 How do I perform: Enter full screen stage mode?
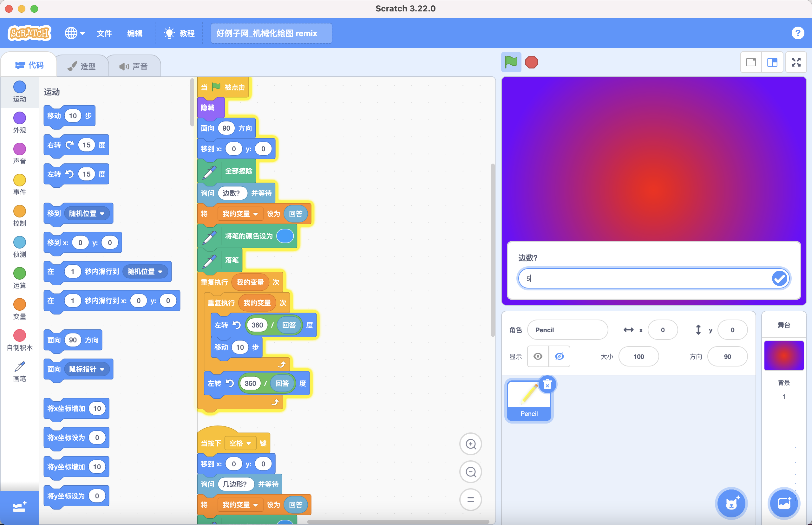pos(796,62)
